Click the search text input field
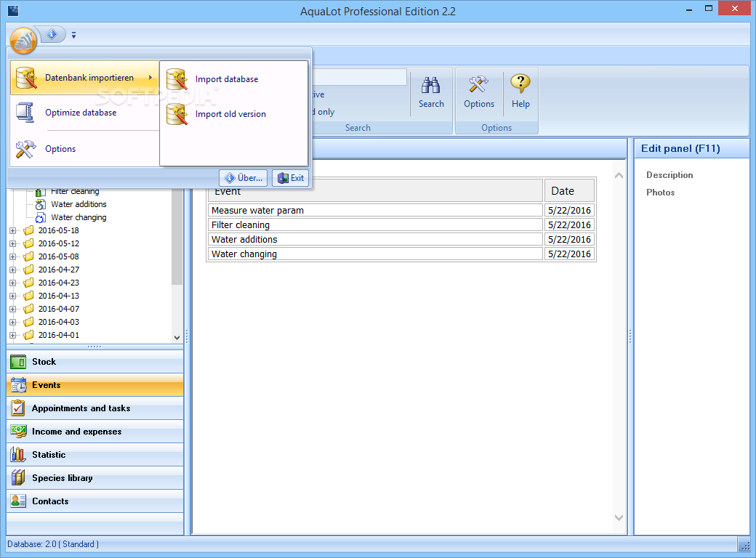The image size is (756, 558). click(359, 77)
